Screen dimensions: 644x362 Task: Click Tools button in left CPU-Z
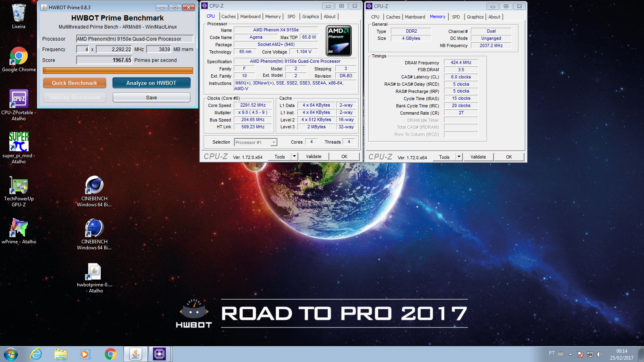tap(280, 156)
